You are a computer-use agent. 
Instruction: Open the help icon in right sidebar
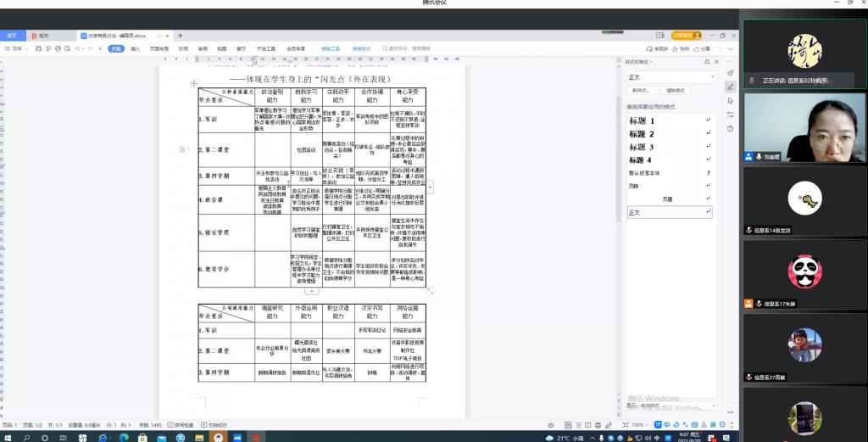click(x=731, y=128)
